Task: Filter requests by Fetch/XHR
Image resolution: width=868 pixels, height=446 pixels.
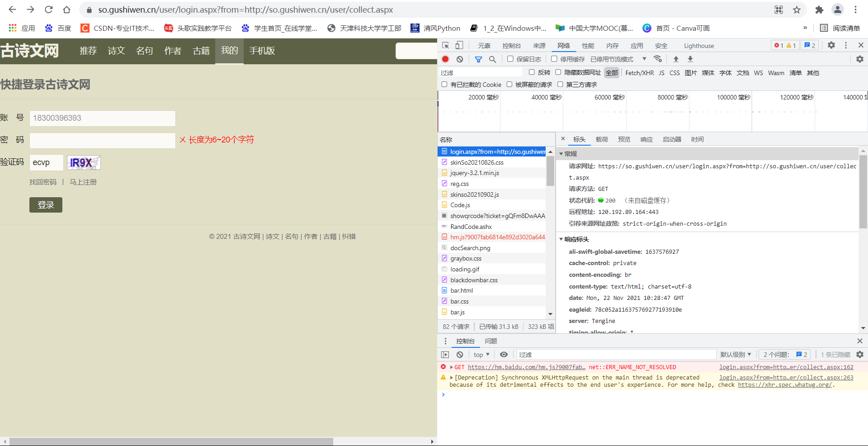Action: point(639,73)
